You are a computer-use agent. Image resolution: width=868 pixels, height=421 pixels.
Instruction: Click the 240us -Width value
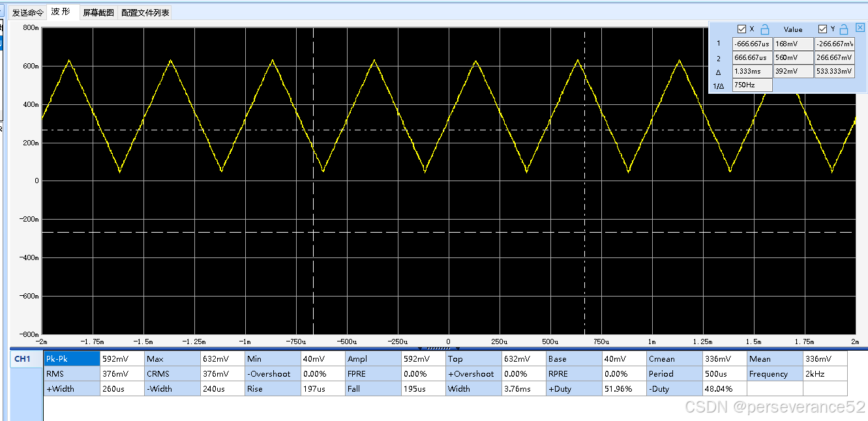point(223,389)
